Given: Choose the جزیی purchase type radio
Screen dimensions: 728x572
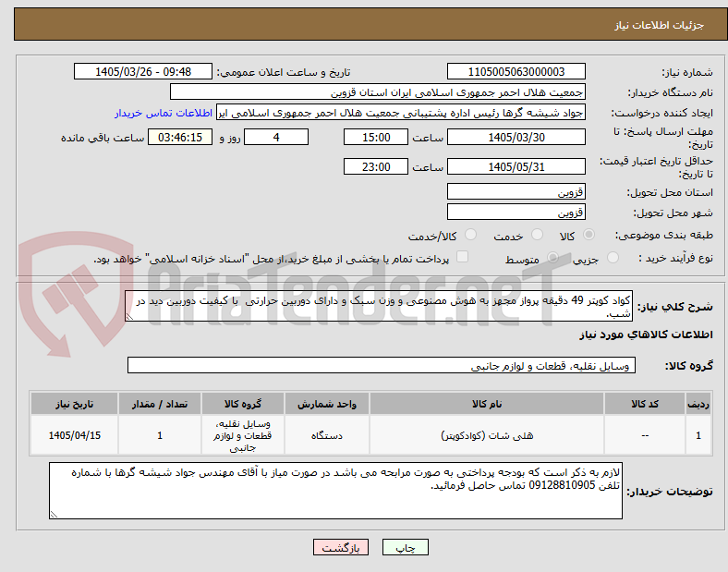Looking at the screenshot, I should [613, 257].
